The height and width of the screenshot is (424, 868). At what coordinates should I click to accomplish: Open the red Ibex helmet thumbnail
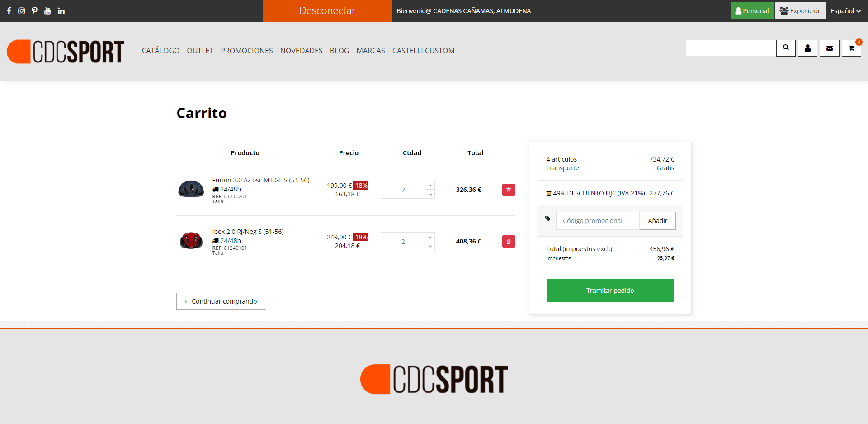191,241
